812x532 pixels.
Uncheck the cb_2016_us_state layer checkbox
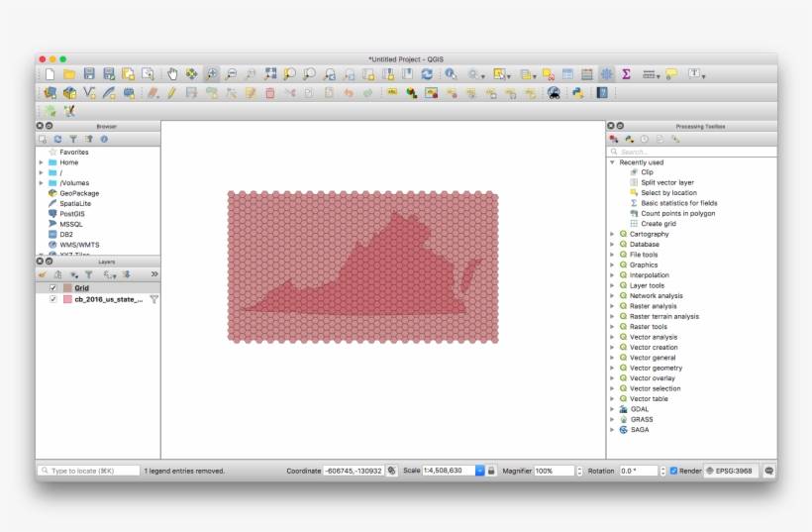53,299
